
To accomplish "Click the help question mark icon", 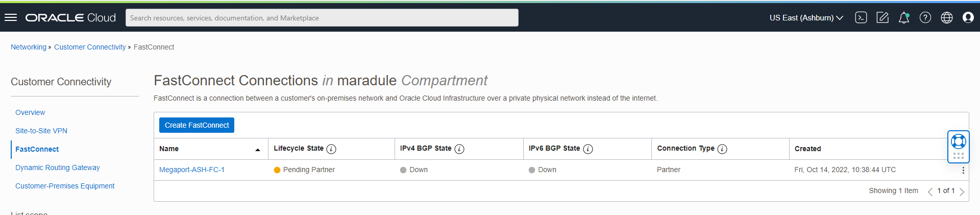I will pyautogui.click(x=925, y=18).
